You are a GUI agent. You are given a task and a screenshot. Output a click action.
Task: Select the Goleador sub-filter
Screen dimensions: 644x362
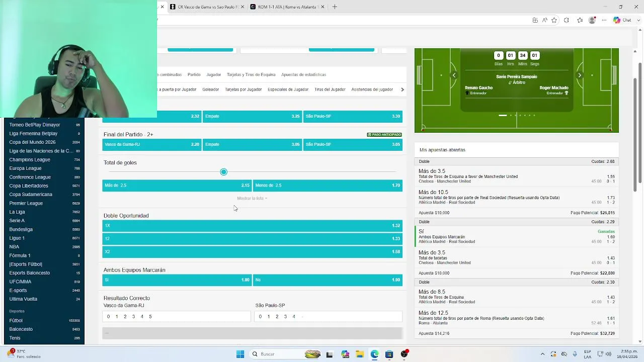[210, 89]
